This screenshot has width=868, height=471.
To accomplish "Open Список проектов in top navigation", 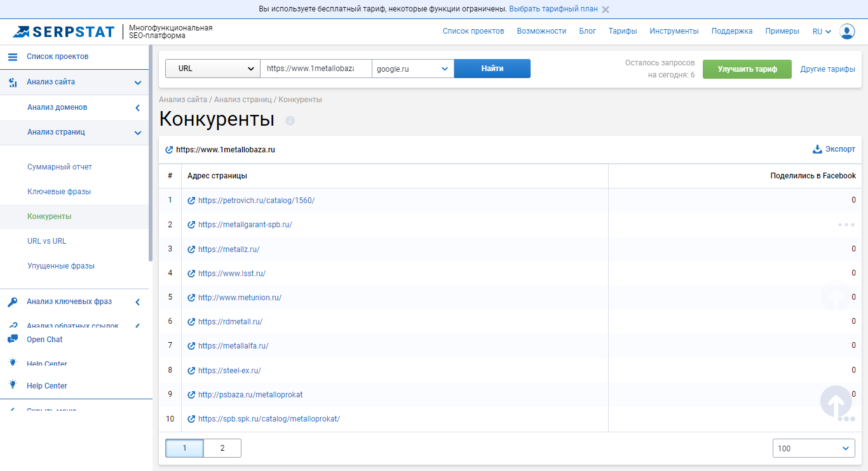I will point(473,31).
